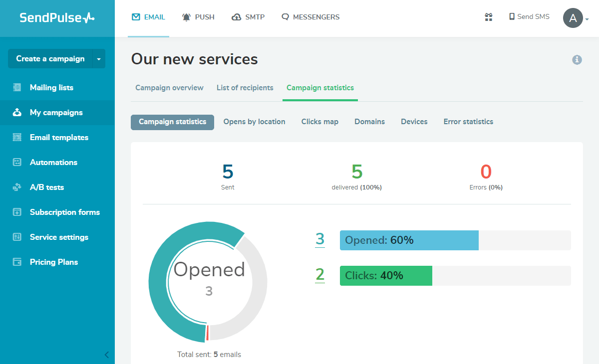The image size is (599, 364).
Task: Click the Create a campaign button
Action: 50,58
